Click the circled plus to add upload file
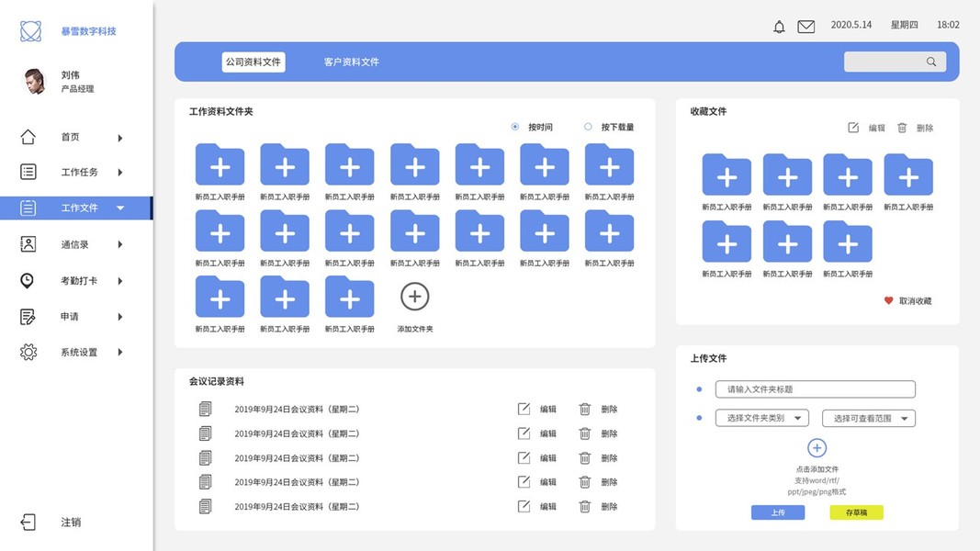Screen dimensions: 980x551 [817, 448]
